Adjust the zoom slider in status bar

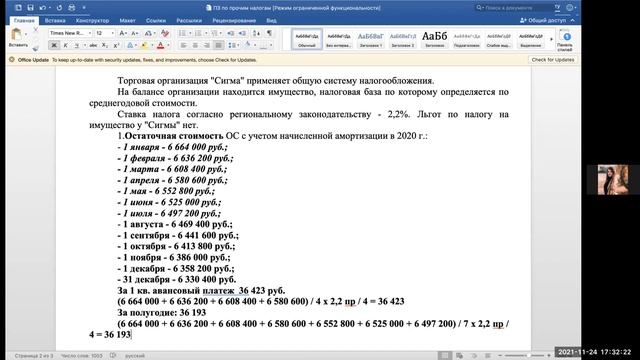point(524,356)
